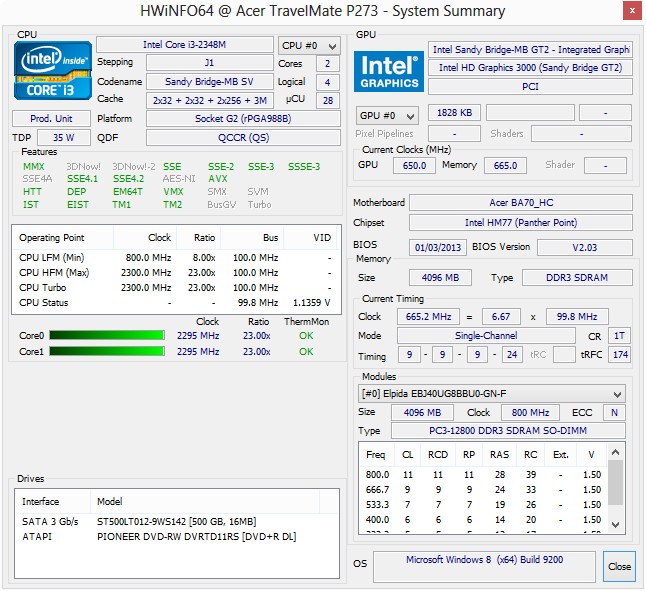Click the Close button

pyautogui.click(x=619, y=566)
